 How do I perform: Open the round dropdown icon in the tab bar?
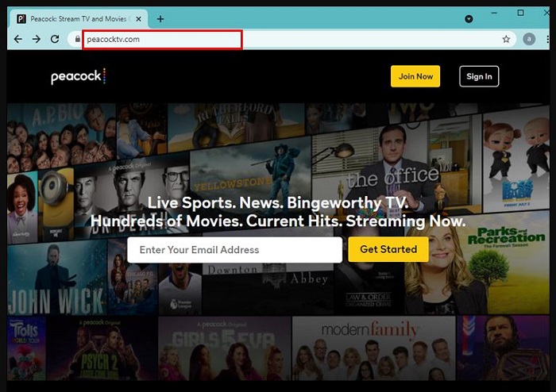pos(469,19)
